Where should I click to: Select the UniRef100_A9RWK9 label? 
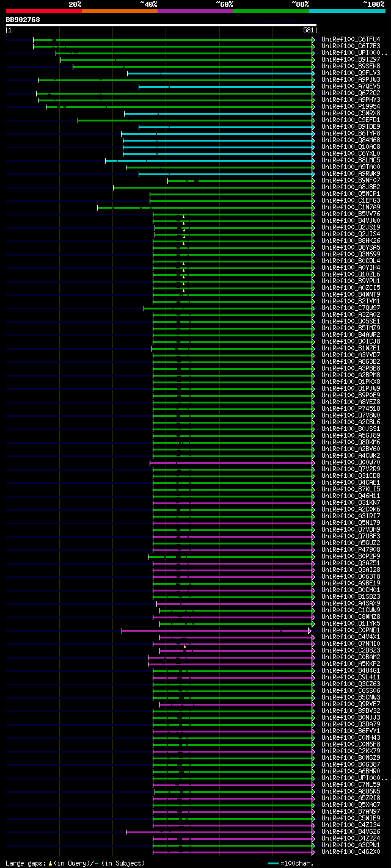(x=351, y=174)
